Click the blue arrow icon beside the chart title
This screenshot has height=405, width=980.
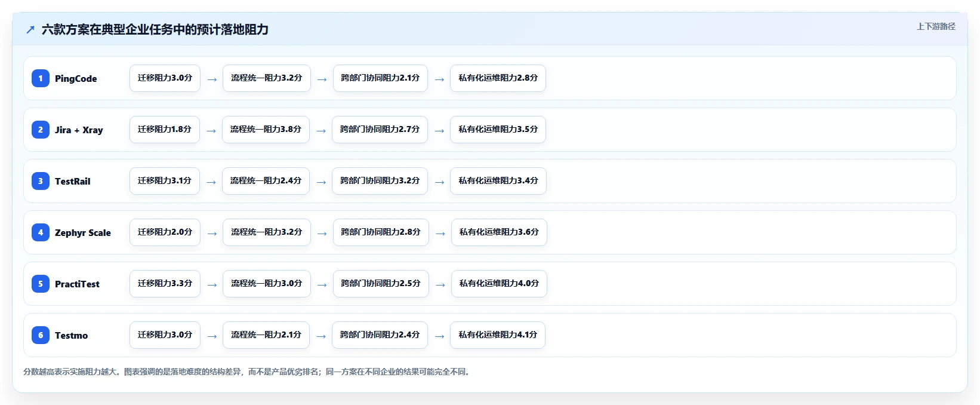(x=30, y=30)
